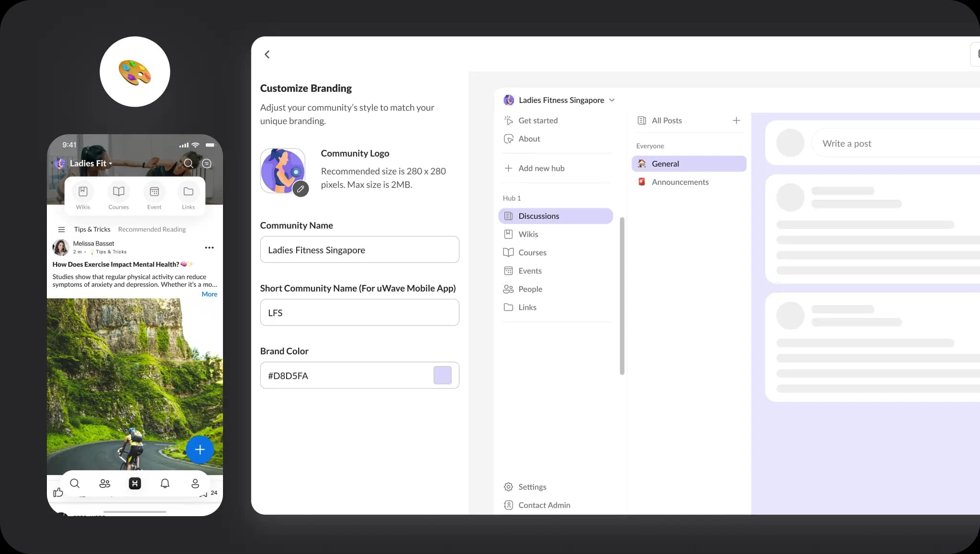This screenshot has height=554, width=980.
Task: Click the Community Name input field
Action: (359, 249)
